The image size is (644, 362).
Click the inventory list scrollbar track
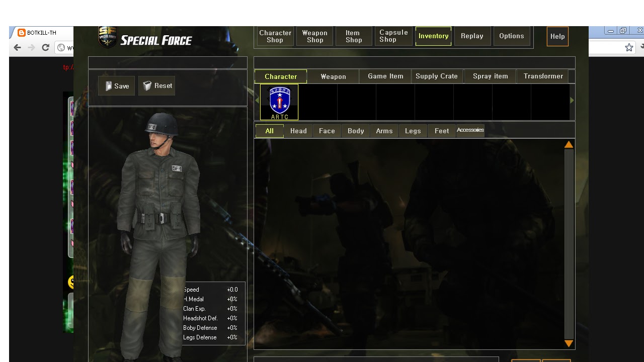pos(569,244)
